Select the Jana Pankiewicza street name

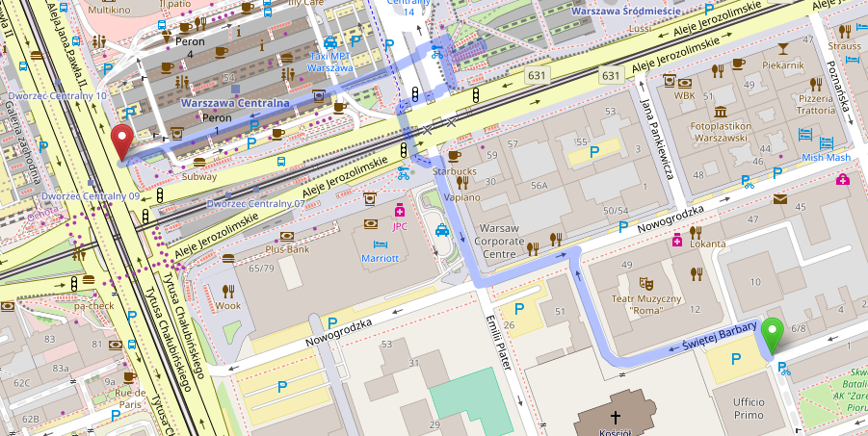coord(655,139)
